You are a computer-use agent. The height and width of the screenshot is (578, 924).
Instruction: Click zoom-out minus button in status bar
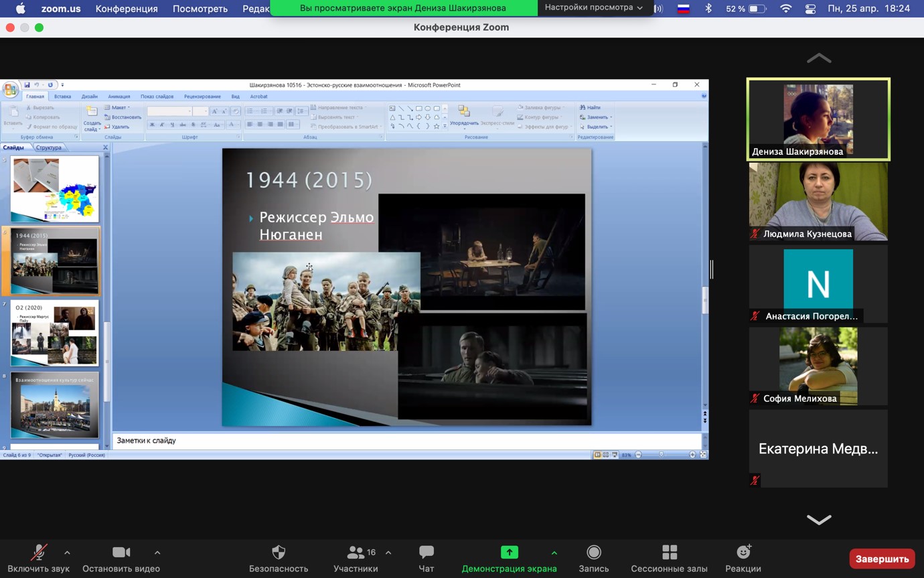(x=638, y=455)
